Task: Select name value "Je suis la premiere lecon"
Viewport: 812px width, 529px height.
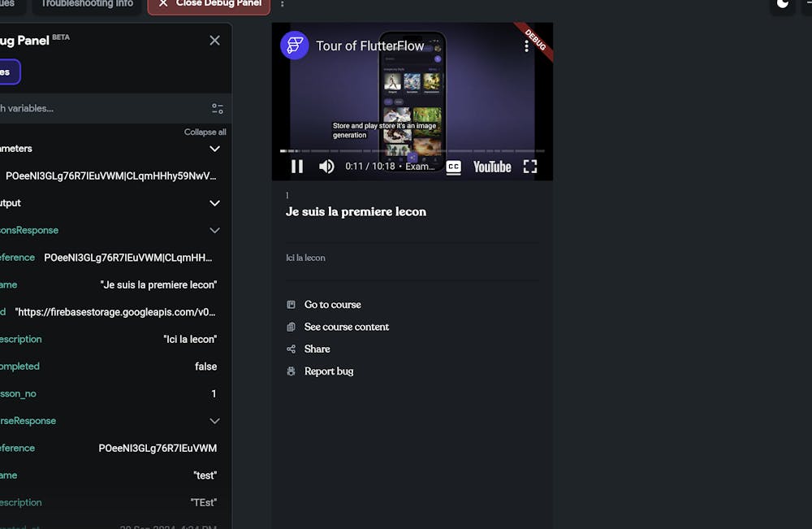Action: point(158,285)
